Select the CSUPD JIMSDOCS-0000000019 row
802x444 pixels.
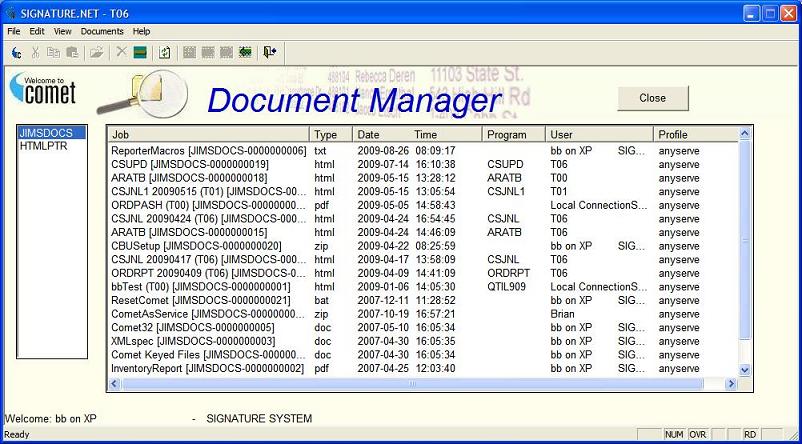423,165
